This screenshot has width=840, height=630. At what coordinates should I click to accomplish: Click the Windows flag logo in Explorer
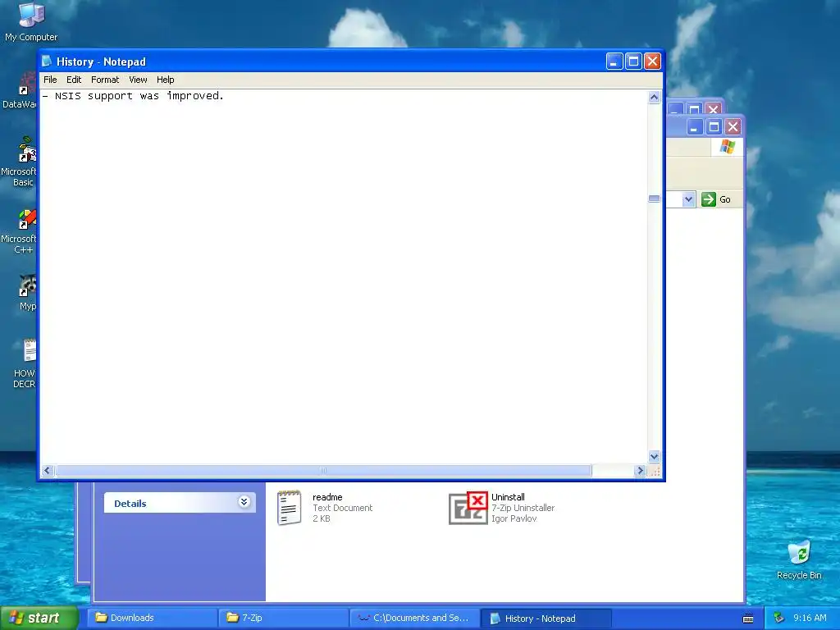pyautogui.click(x=728, y=146)
